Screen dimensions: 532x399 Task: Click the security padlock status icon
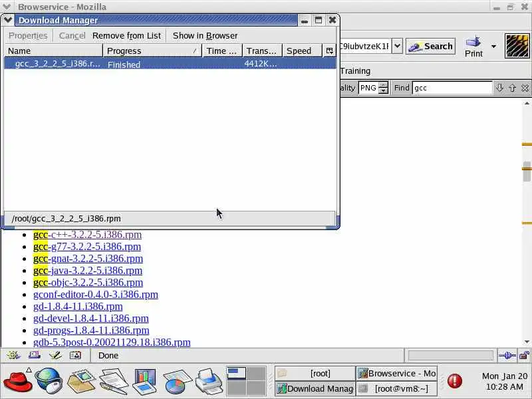(524, 356)
